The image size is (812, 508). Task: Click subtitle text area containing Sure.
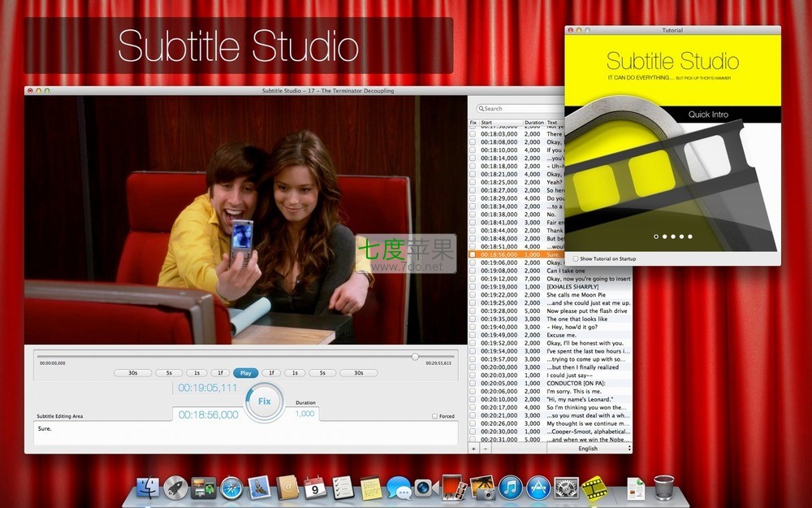click(x=246, y=433)
